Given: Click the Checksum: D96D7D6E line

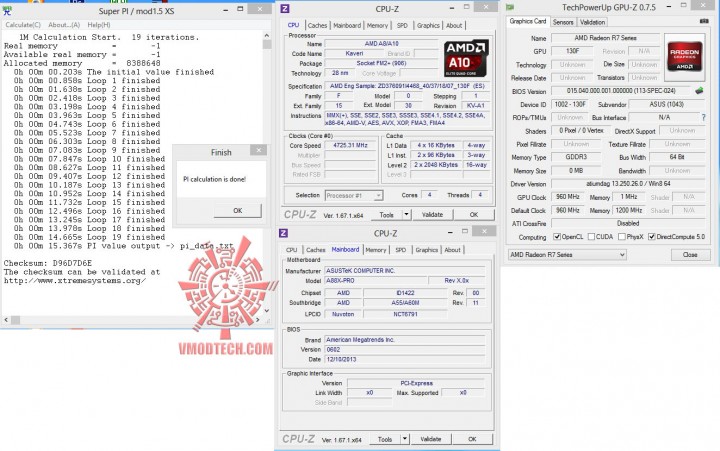Looking at the screenshot, I should [x=48, y=263].
